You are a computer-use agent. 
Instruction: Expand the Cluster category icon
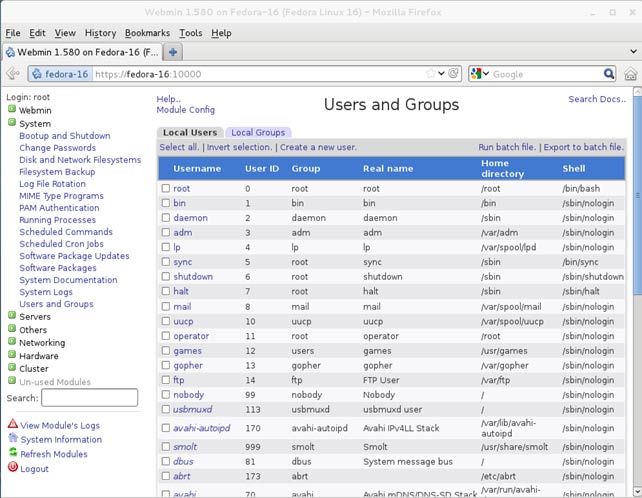click(12, 368)
